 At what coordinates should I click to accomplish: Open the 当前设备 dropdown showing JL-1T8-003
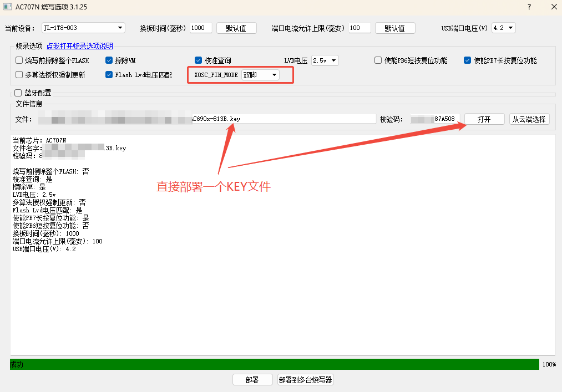tap(83, 28)
